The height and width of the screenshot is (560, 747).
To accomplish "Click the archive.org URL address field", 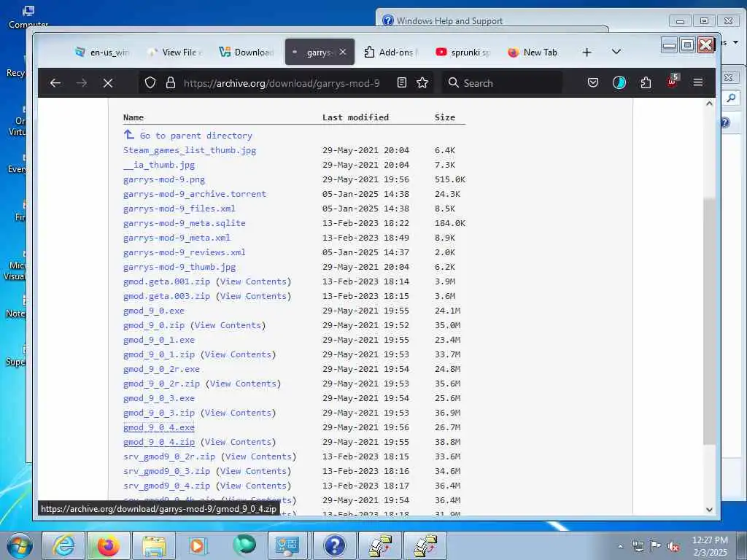I will [282, 83].
